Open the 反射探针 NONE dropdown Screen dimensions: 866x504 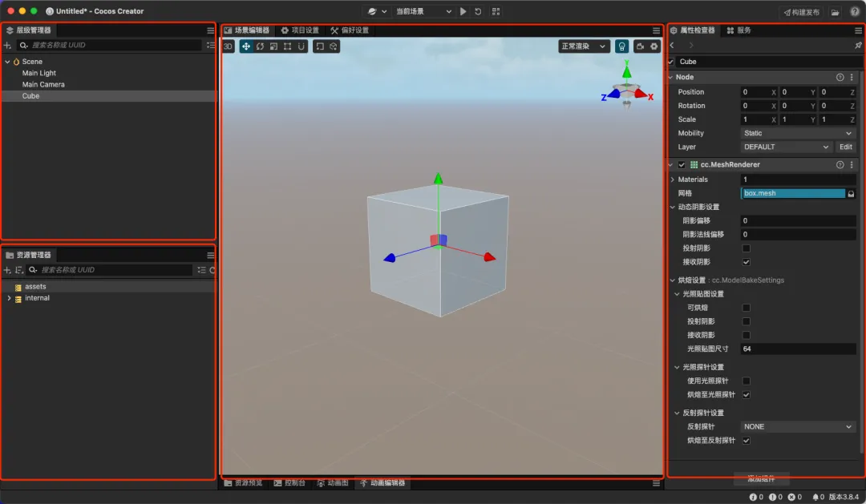(798, 427)
